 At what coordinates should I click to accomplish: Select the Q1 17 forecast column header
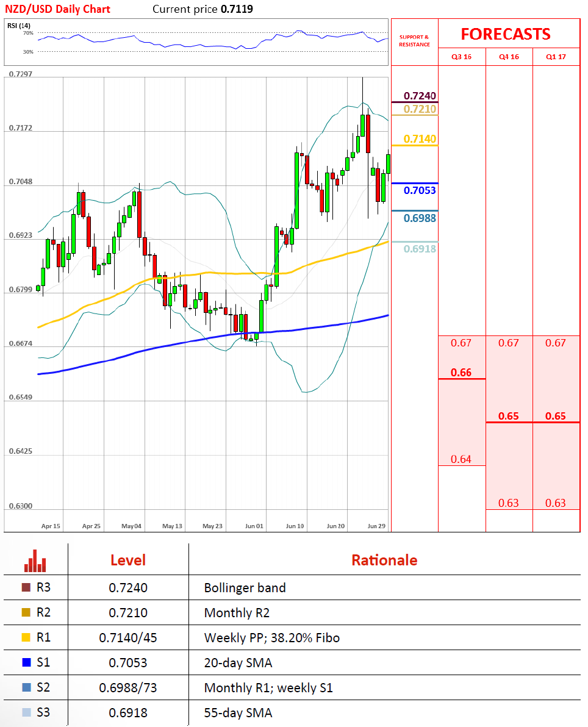[x=556, y=57]
